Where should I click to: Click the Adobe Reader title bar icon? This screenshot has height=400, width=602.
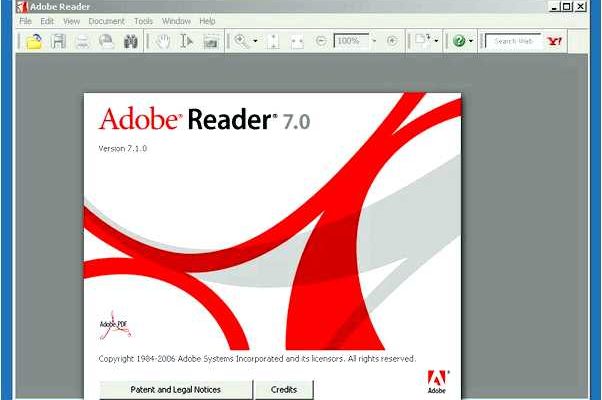[22, 7]
